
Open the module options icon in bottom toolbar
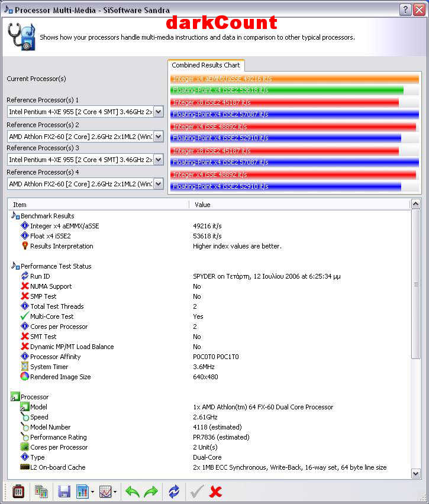coord(18,491)
